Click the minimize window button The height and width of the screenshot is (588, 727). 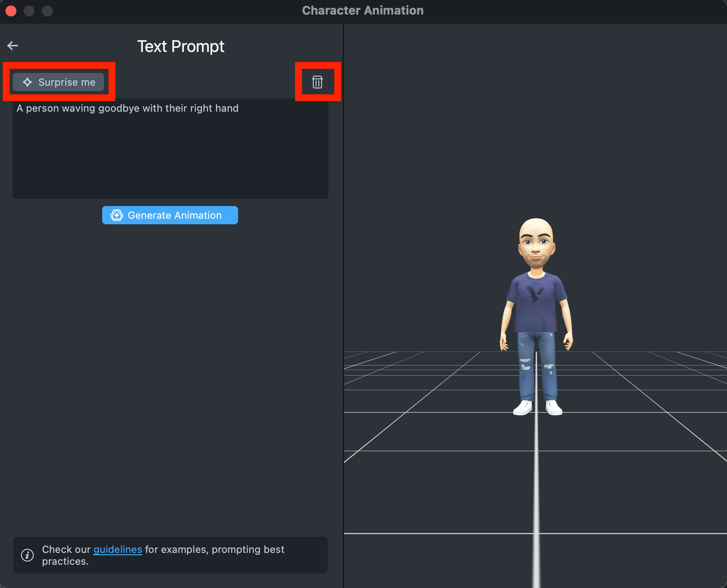[29, 10]
